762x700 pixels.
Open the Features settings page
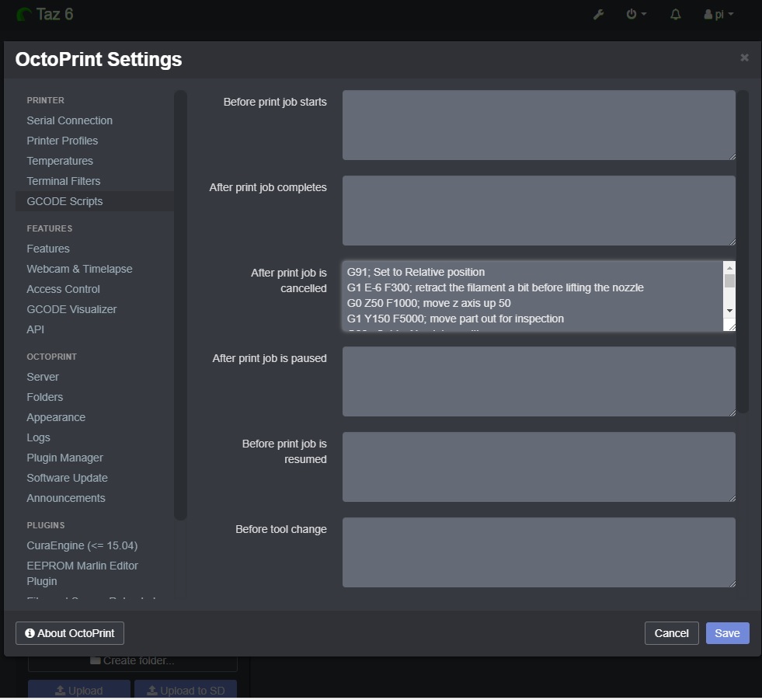48,249
